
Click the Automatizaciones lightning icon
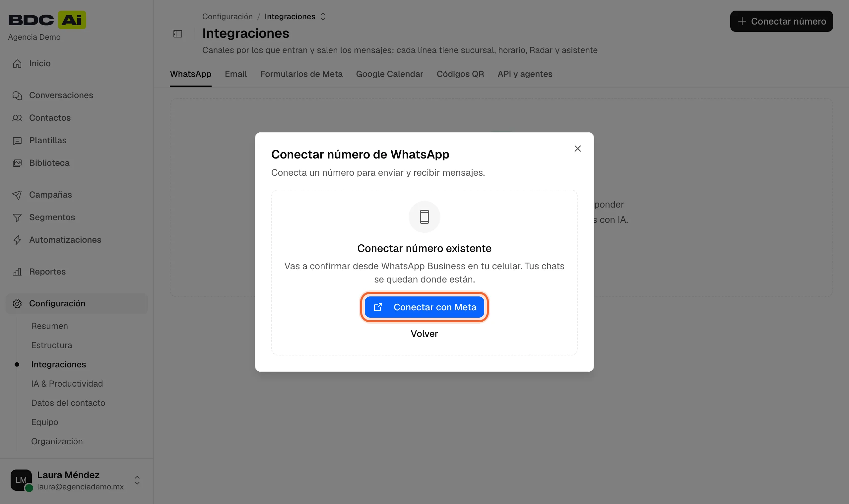pyautogui.click(x=17, y=240)
